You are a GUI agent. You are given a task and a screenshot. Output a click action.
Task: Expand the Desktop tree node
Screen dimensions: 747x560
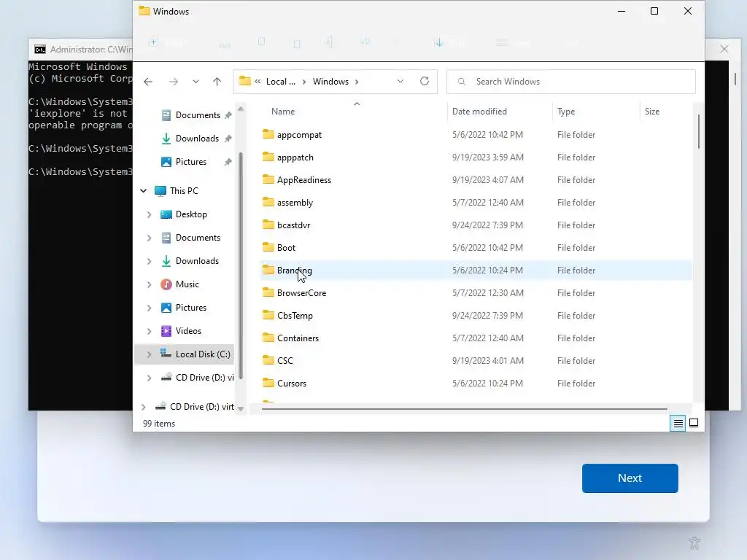149,215
